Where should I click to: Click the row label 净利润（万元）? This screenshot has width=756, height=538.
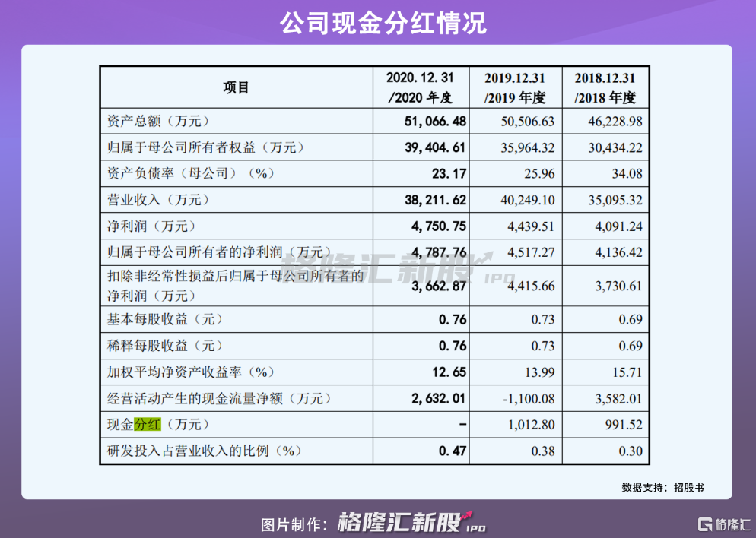pyautogui.click(x=152, y=226)
